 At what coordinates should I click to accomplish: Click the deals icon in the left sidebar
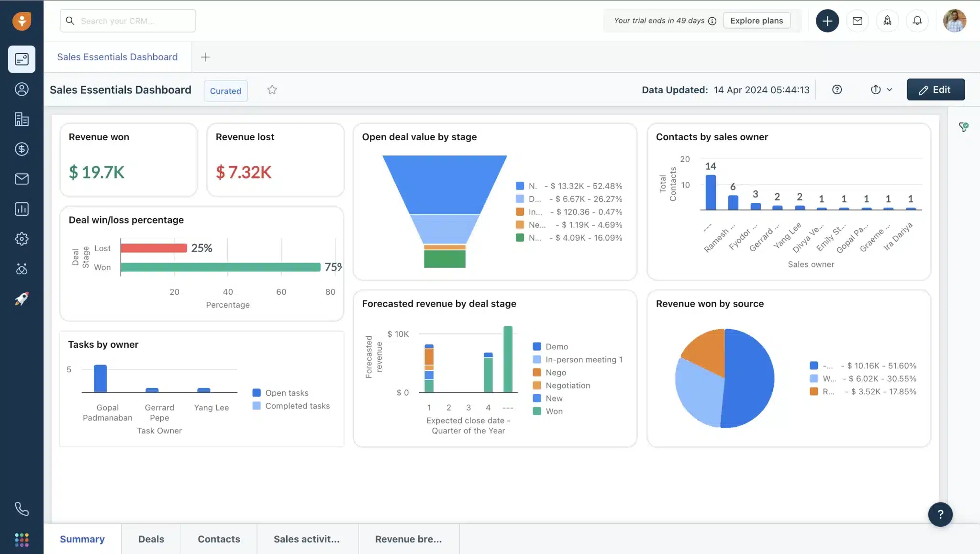pyautogui.click(x=21, y=149)
